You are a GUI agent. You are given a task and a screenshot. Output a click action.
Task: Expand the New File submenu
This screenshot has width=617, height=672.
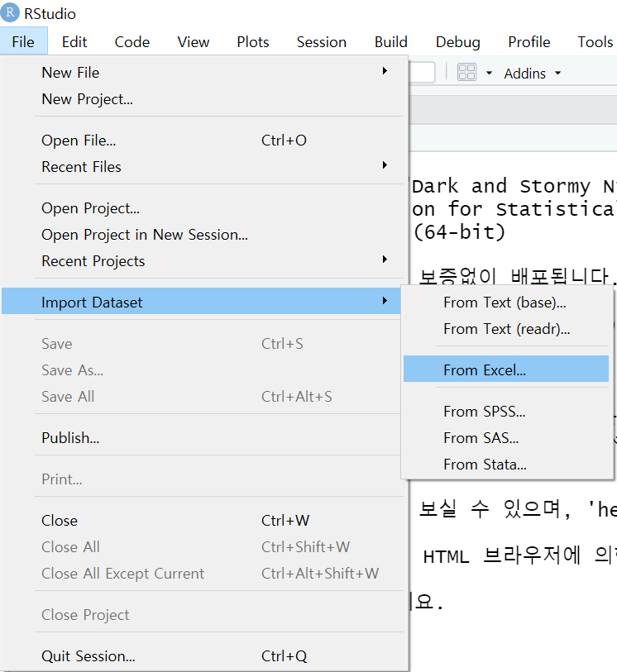[201, 73]
